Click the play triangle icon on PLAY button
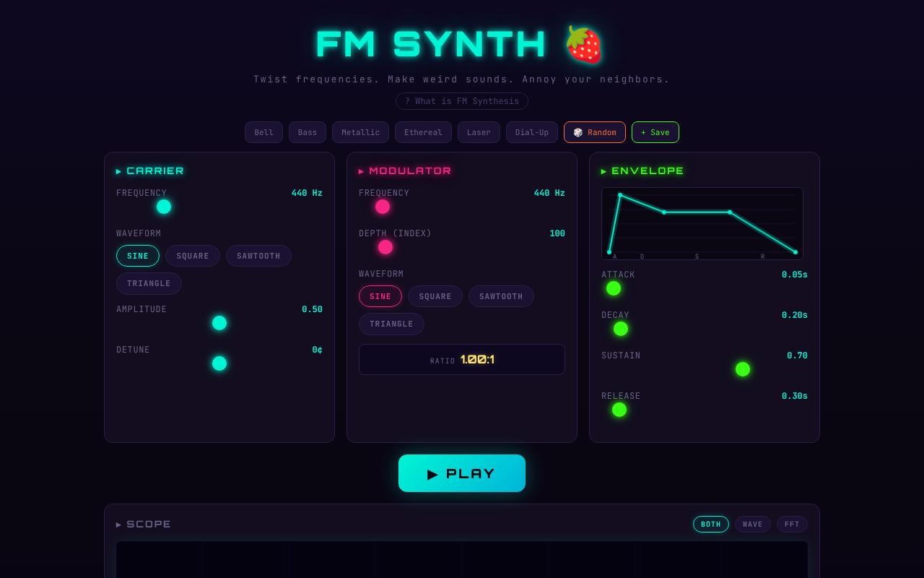 (x=433, y=473)
